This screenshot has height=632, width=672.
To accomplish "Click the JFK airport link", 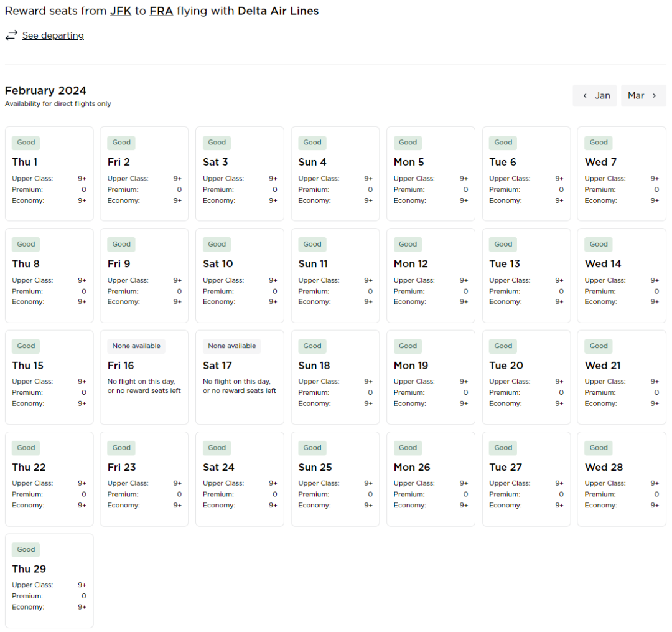I will point(121,11).
